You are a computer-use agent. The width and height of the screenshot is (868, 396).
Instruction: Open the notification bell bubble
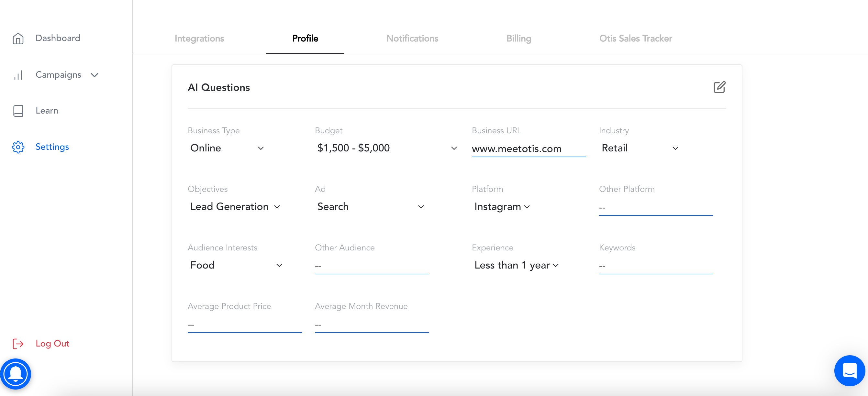pos(16,374)
